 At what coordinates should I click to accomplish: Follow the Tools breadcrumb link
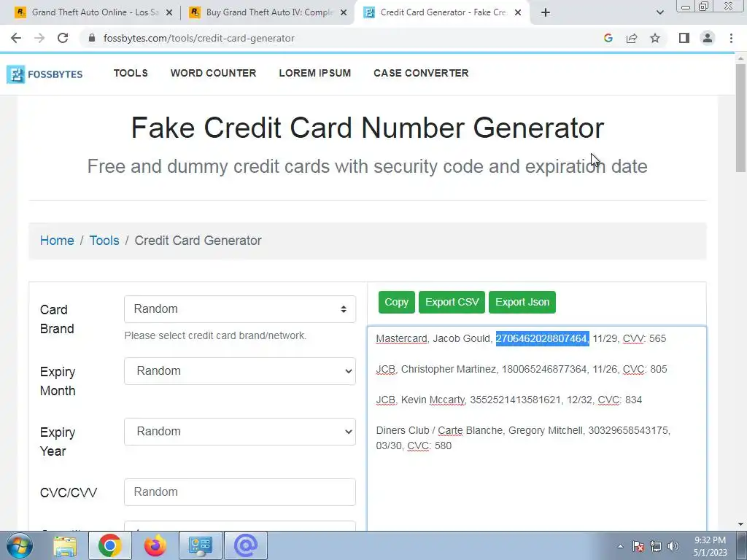(x=104, y=241)
